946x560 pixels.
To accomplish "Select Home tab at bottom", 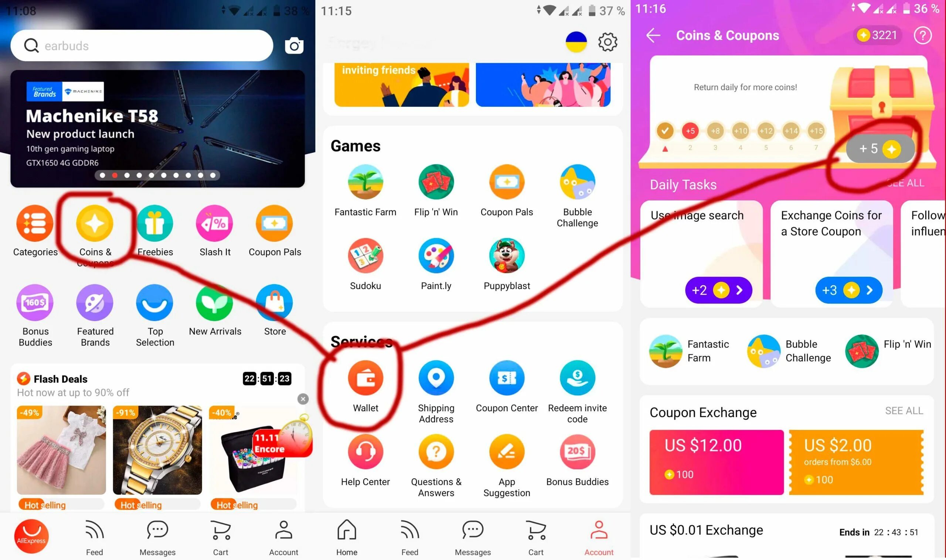I will [346, 537].
